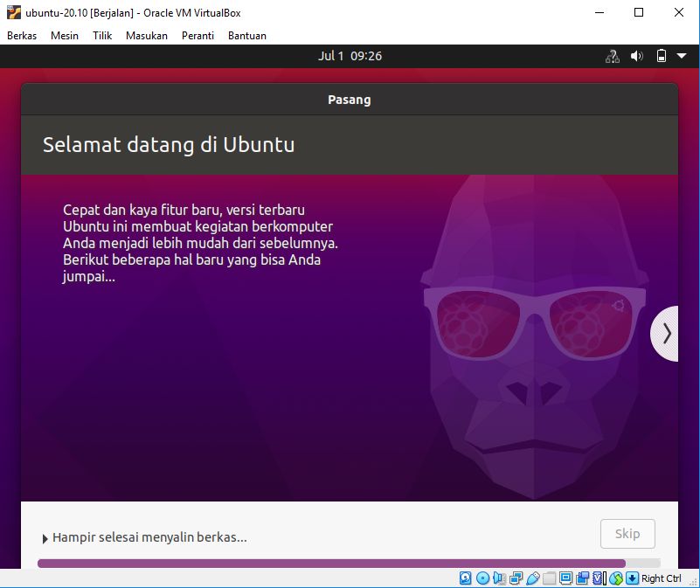Skip the file copying step
The image size is (700, 588).
click(627, 534)
